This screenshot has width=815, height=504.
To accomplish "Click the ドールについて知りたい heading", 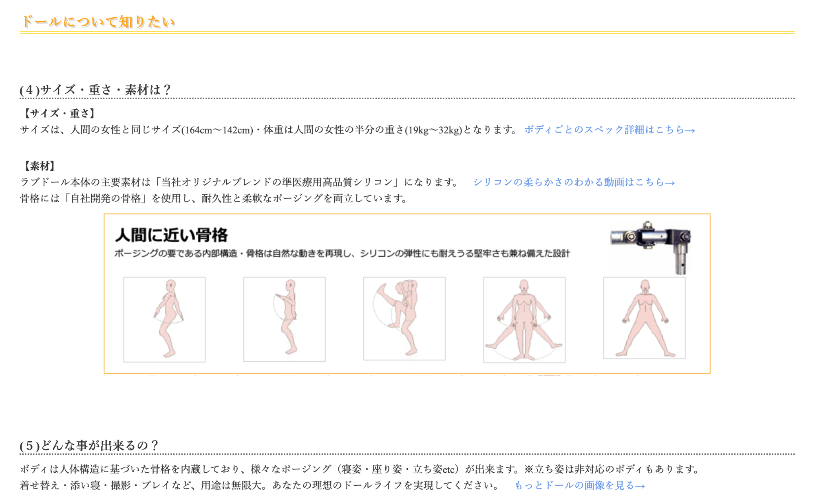I will click(x=98, y=22).
